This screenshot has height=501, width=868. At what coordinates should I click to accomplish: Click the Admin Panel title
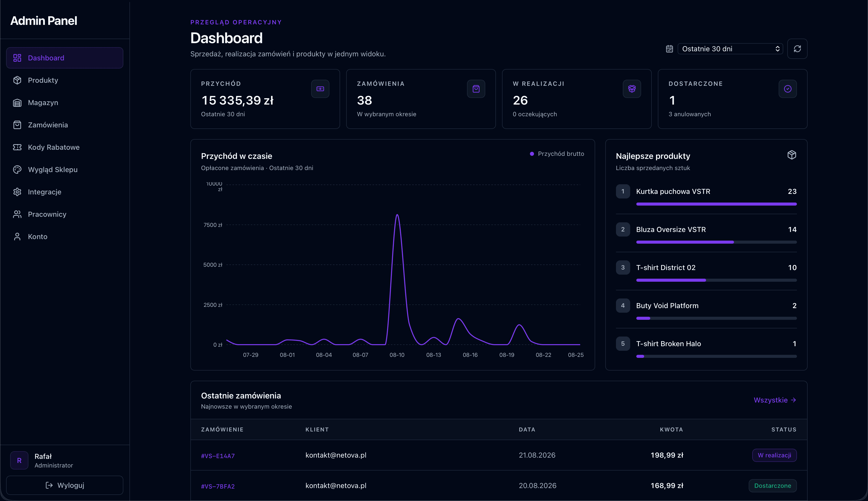[44, 21]
